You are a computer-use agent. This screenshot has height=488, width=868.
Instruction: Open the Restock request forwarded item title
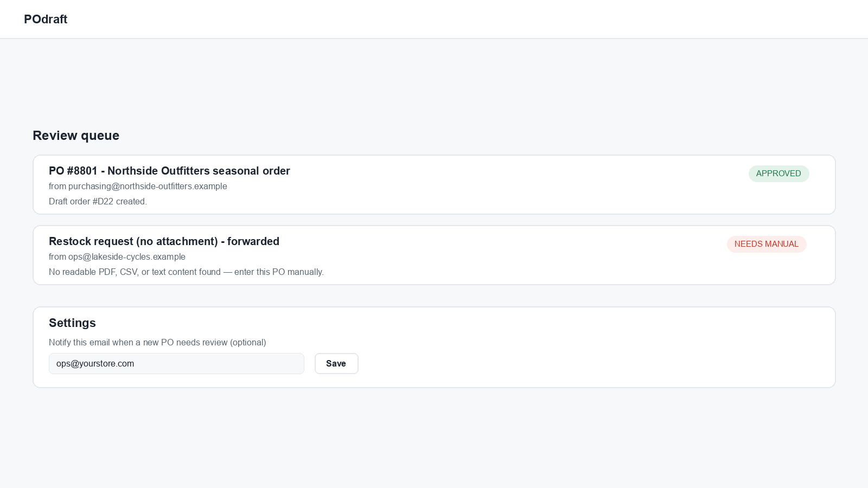164,241
